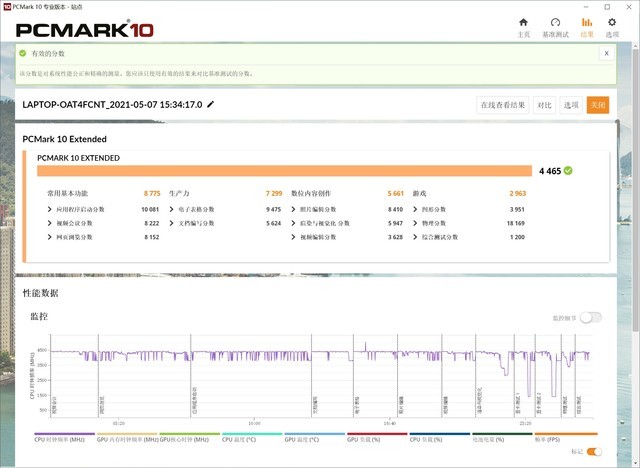
Task: Expand 应用程序启动分数 row
Action: [49, 209]
